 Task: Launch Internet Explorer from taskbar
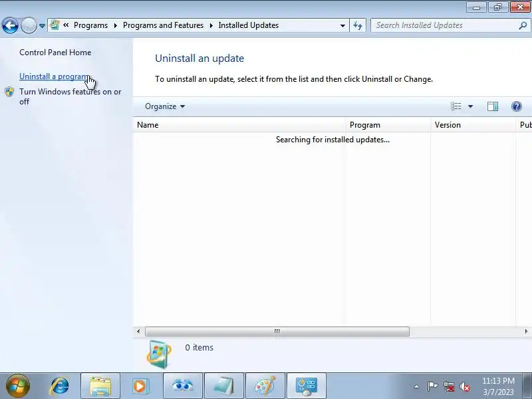[x=59, y=386]
